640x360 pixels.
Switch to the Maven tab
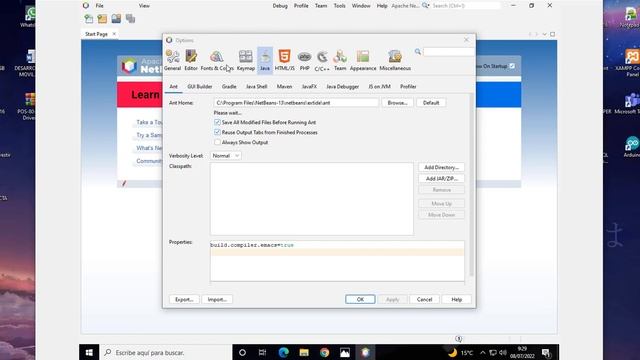tap(284, 87)
